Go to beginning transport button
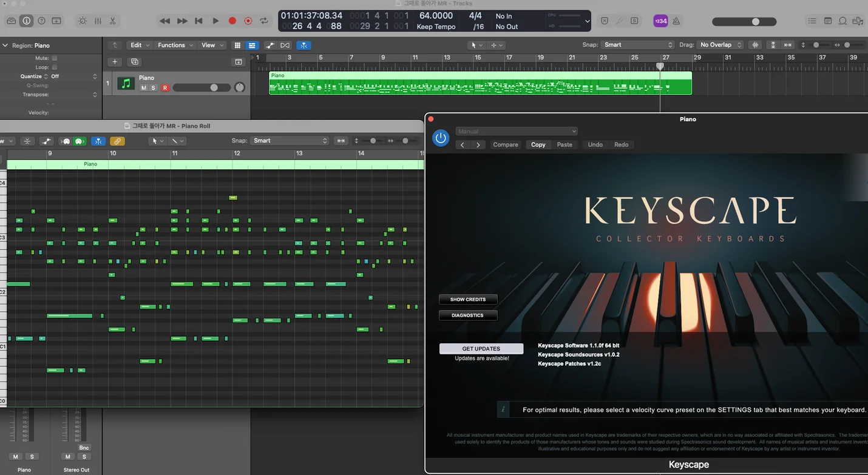This screenshot has width=868, height=475. point(198,21)
